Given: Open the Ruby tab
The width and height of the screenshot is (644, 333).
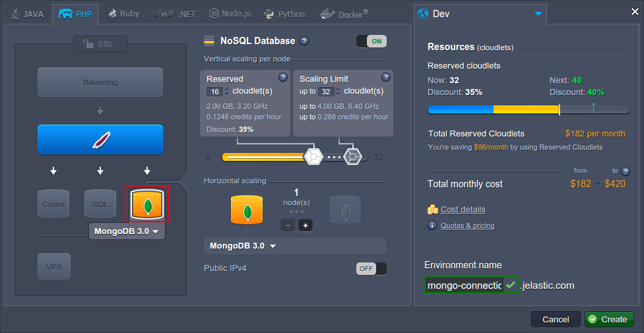Looking at the screenshot, I should (x=123, y=15).
